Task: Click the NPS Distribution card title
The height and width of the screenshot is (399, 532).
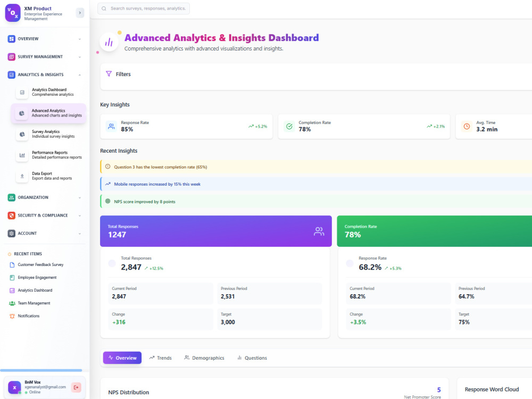Action: pos(129,392)
